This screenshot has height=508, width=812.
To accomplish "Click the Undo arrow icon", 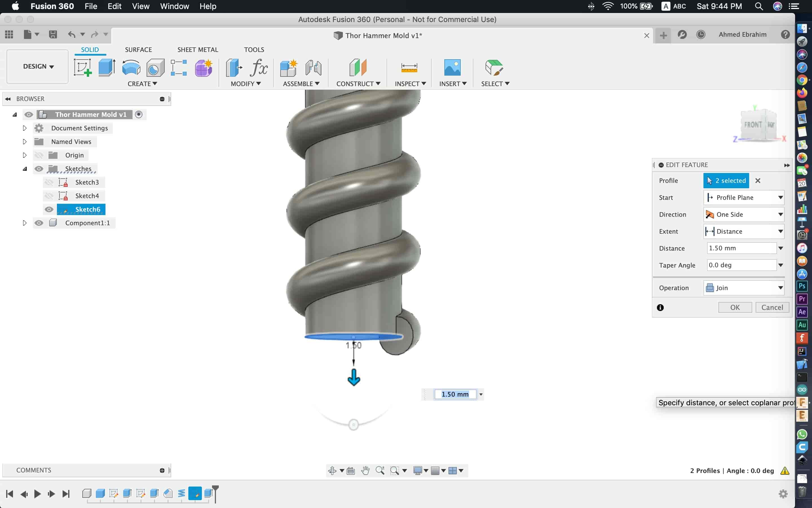I will [x=71, y=34].
